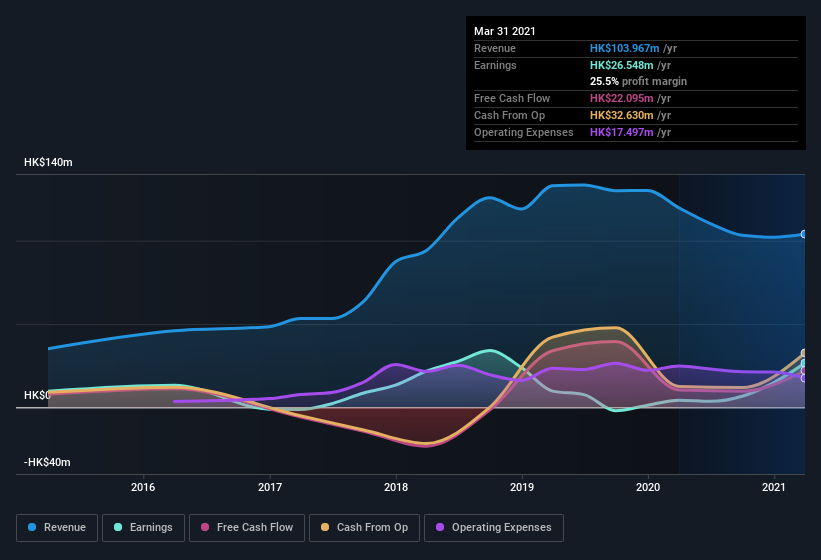Click the Revenue endpoint marker on chart
The image size is (821, 560).
tap(804, 234)
